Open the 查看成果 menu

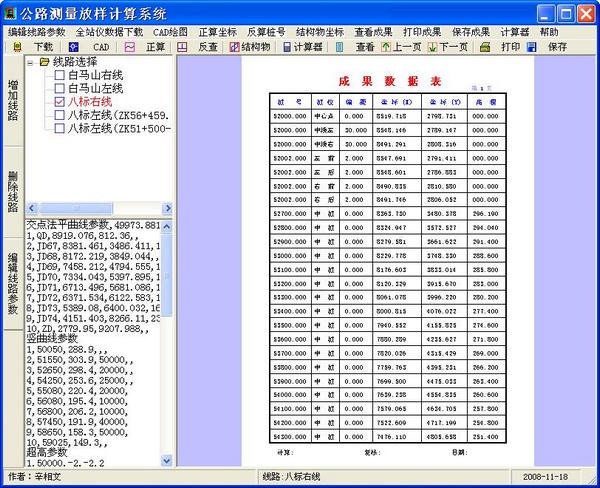373,32
